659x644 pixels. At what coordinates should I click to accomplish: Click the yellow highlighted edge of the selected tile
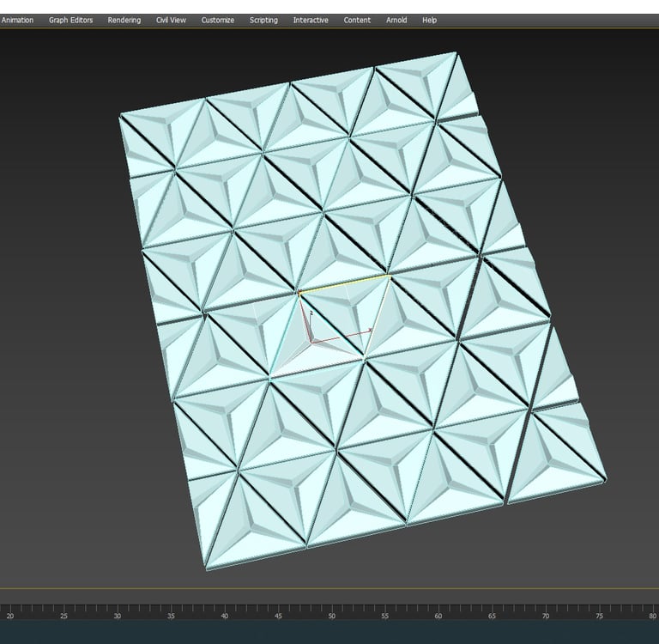click(x=345, y=284)
